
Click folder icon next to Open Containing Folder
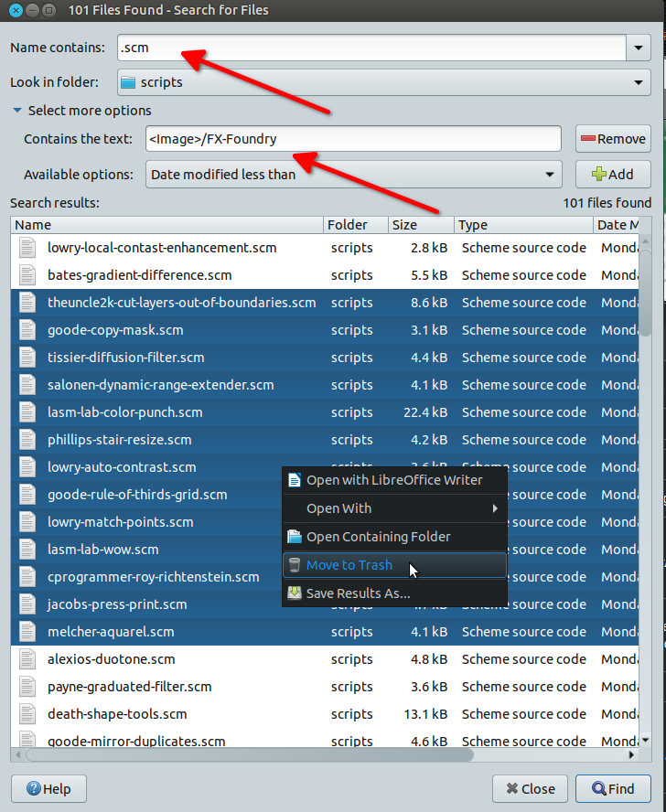coord(295,537)
